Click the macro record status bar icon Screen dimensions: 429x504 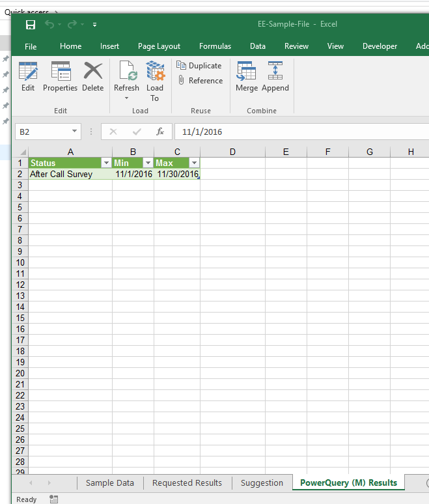click(53, 499)
